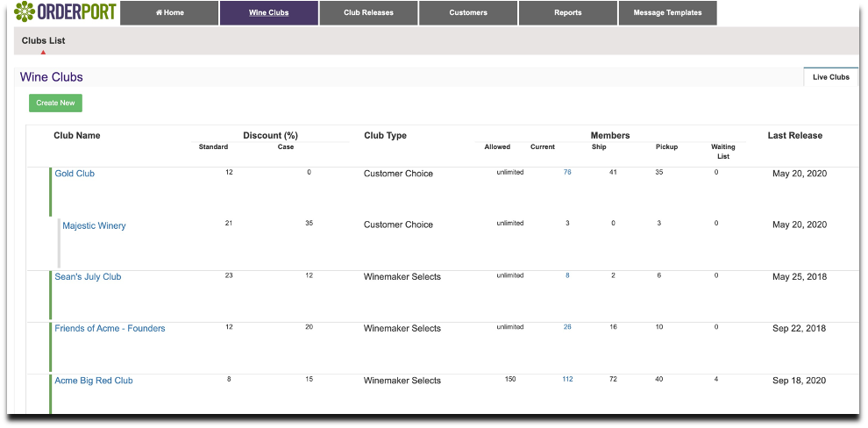The image size is (868, 428).
Task: Click Friends of Acme current members 26
Action: pos(567,326)
